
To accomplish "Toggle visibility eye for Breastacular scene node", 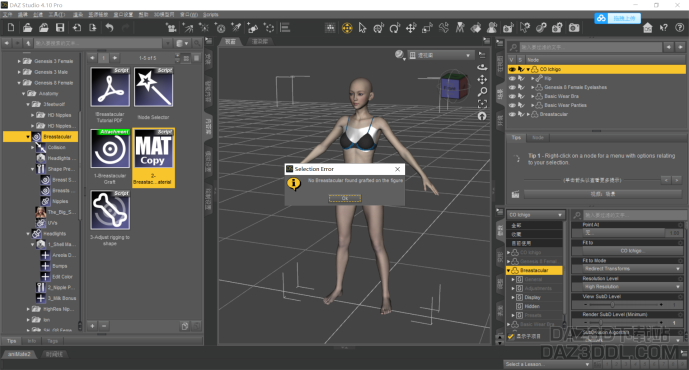I will (x=512, y=114).
